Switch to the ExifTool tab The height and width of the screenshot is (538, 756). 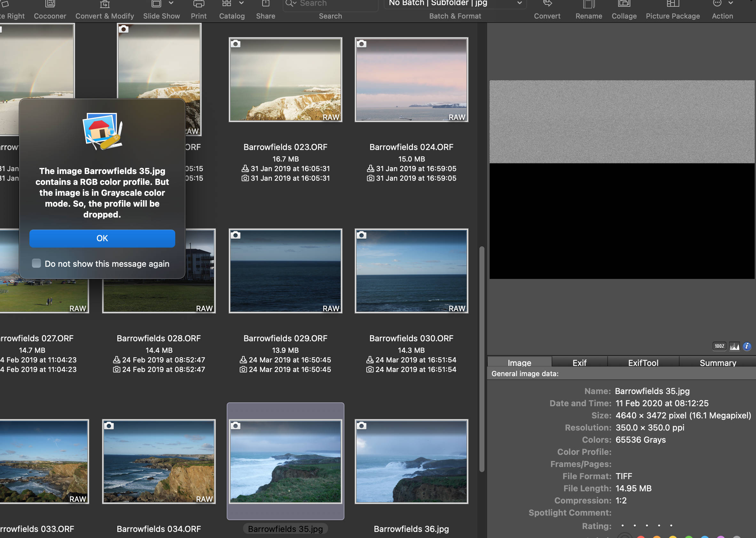(x=644, y=363)
